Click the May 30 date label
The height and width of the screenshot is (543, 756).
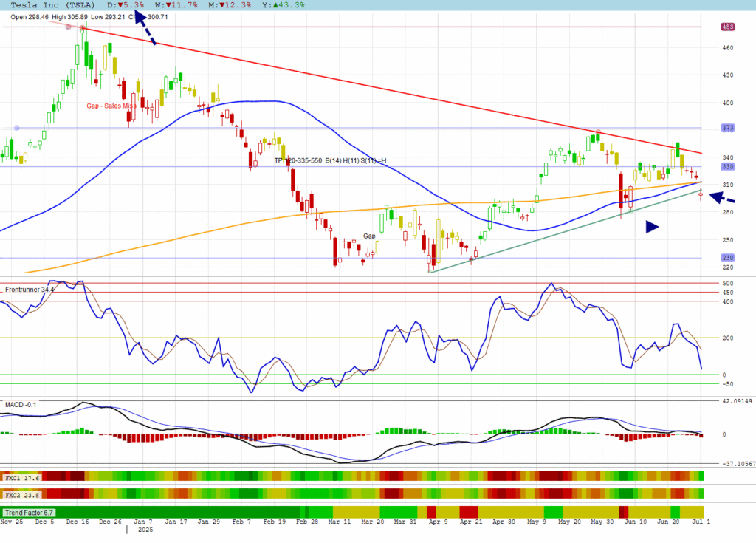[602, 522]
